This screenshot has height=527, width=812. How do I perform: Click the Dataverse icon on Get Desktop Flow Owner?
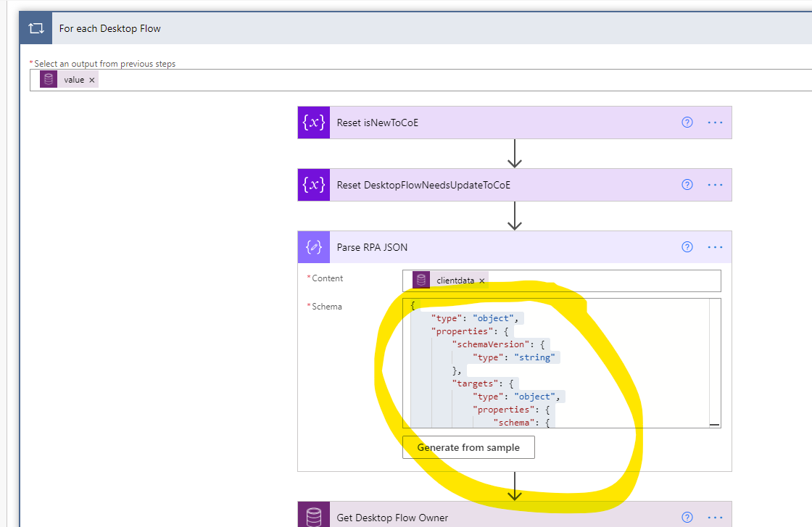[313, 516]
